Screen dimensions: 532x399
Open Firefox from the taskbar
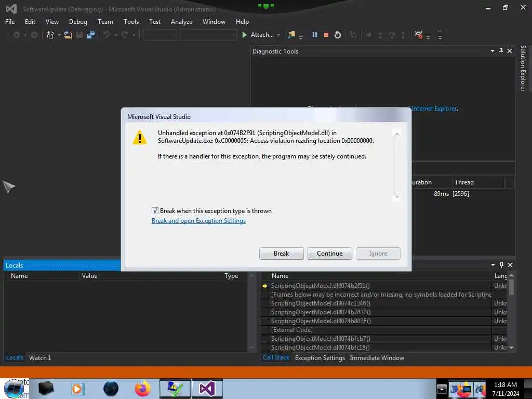coord(142,389)
